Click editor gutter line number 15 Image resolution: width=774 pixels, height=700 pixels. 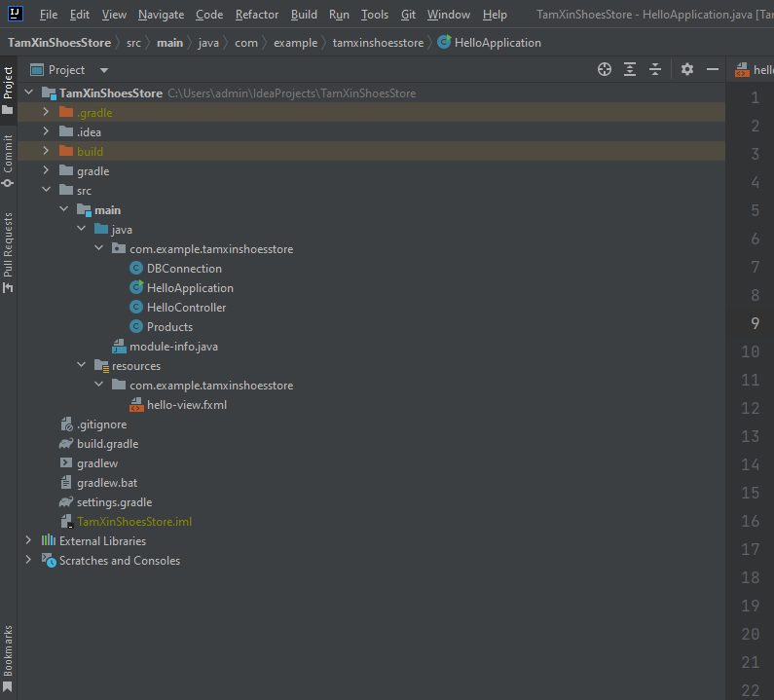click(751, 493)
